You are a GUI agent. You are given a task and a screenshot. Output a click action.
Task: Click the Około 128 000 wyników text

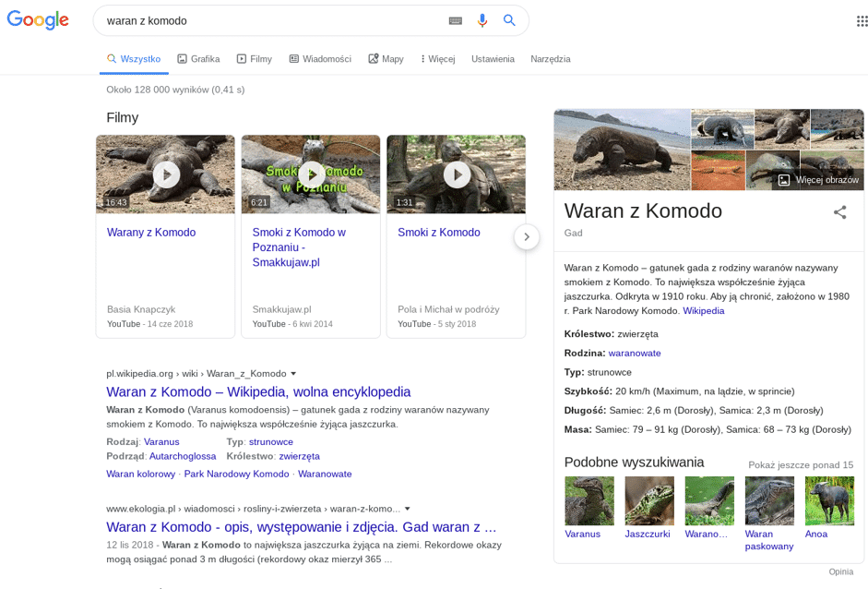pyautogui.click(x=175, y=90)
